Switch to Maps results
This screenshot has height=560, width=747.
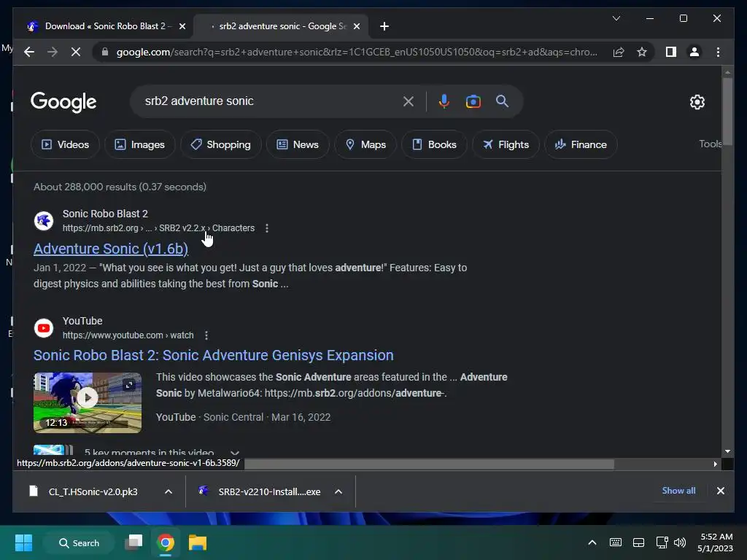click(x=365, y=144)
